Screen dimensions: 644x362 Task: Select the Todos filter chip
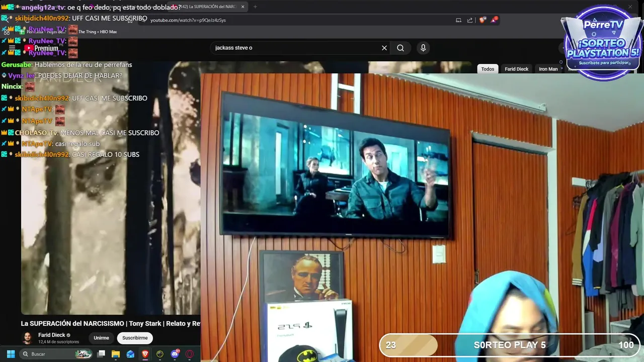[x=488, y=69]
